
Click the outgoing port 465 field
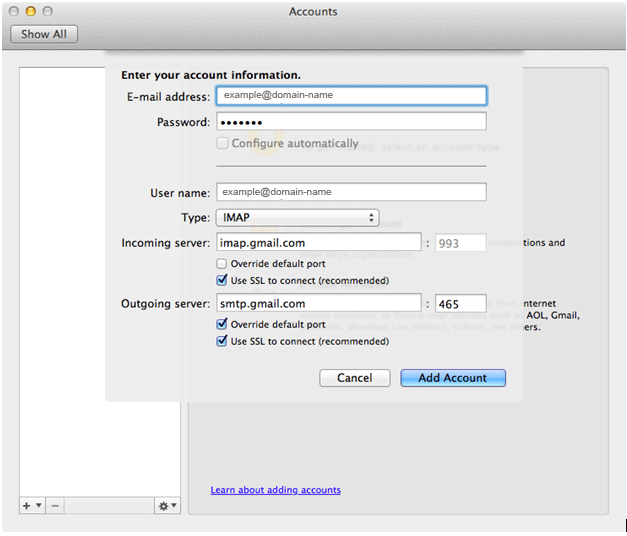[x=460, y=304]
